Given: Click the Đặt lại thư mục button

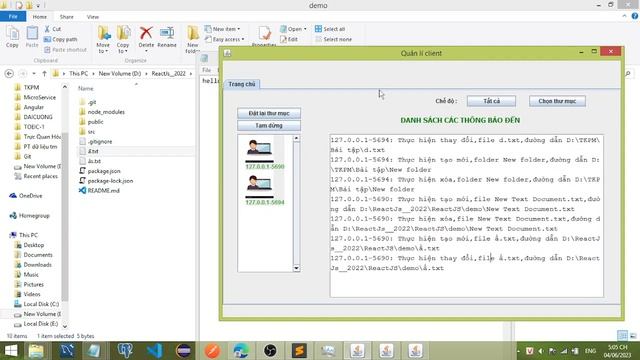Looking at the screenshot, I should click(269, 113).
